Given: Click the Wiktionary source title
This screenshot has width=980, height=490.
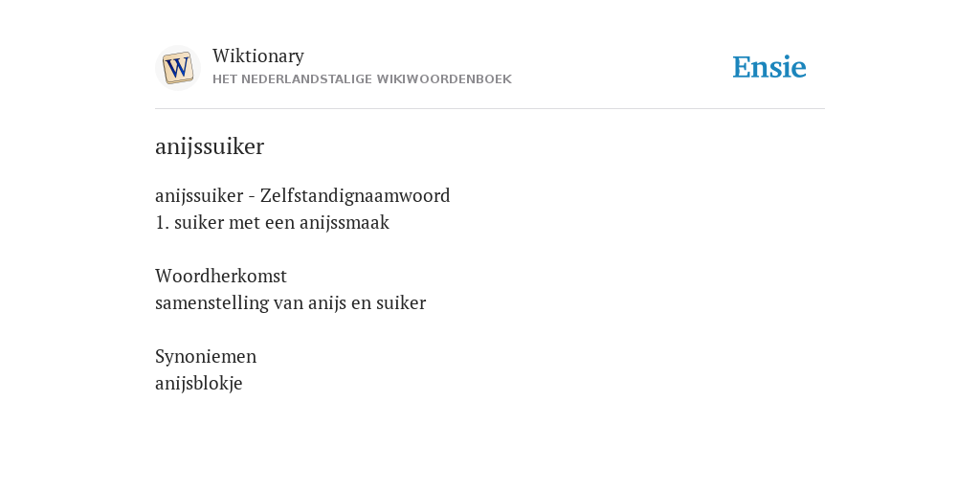Looking at the screenshot, I should tap(258, 56).
